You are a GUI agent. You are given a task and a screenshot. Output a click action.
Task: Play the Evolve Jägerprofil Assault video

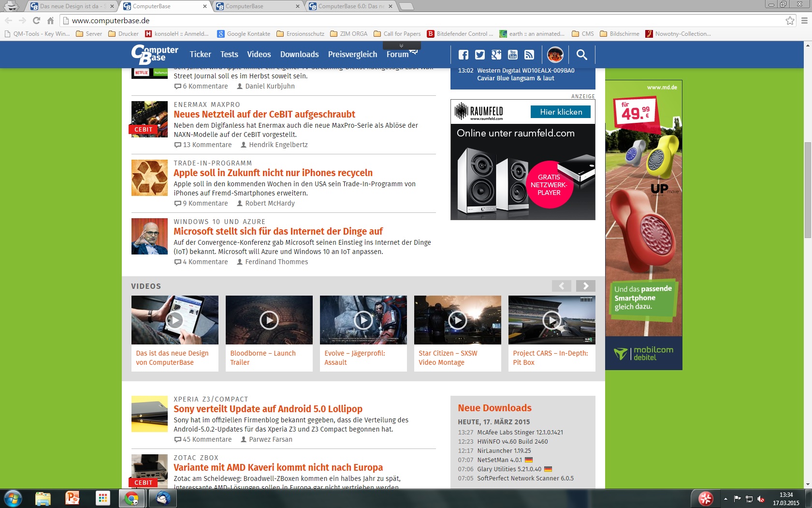(363, 320)
